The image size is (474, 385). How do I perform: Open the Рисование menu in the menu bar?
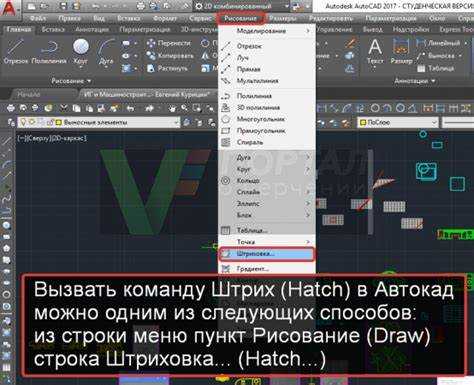pyautogui.click(x=240, y=18)
